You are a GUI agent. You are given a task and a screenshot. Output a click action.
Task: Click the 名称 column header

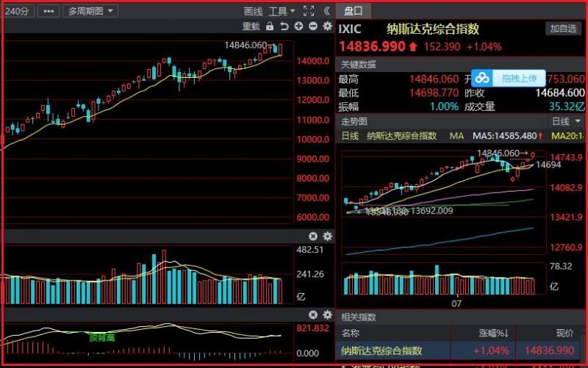coord(351,333)
